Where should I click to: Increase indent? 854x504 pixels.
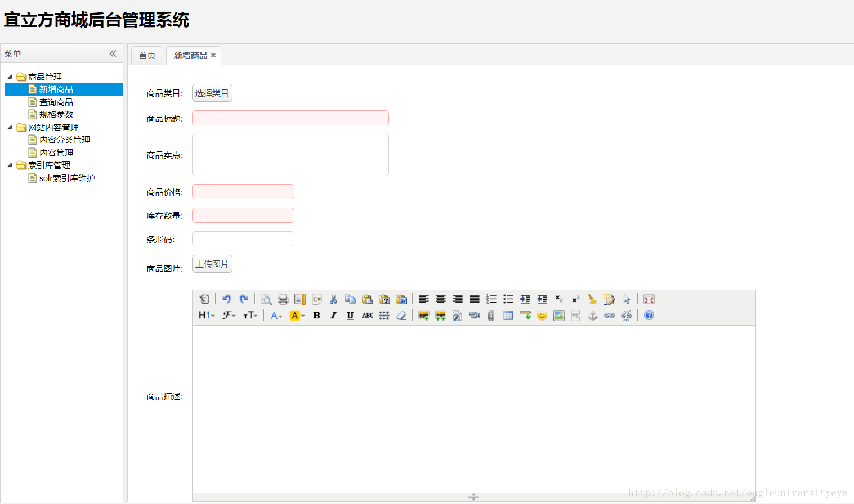pyautogui.click(x=525, y=299)
